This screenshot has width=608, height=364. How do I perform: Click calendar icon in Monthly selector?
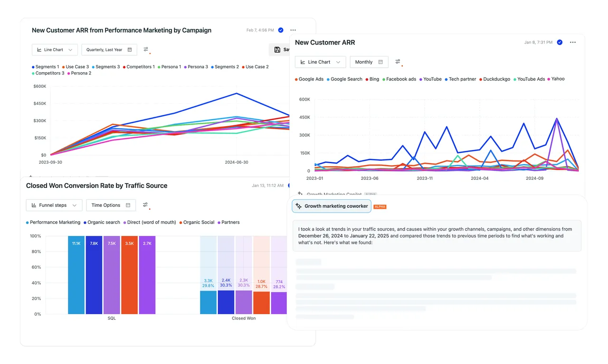[x=380, y=62]
